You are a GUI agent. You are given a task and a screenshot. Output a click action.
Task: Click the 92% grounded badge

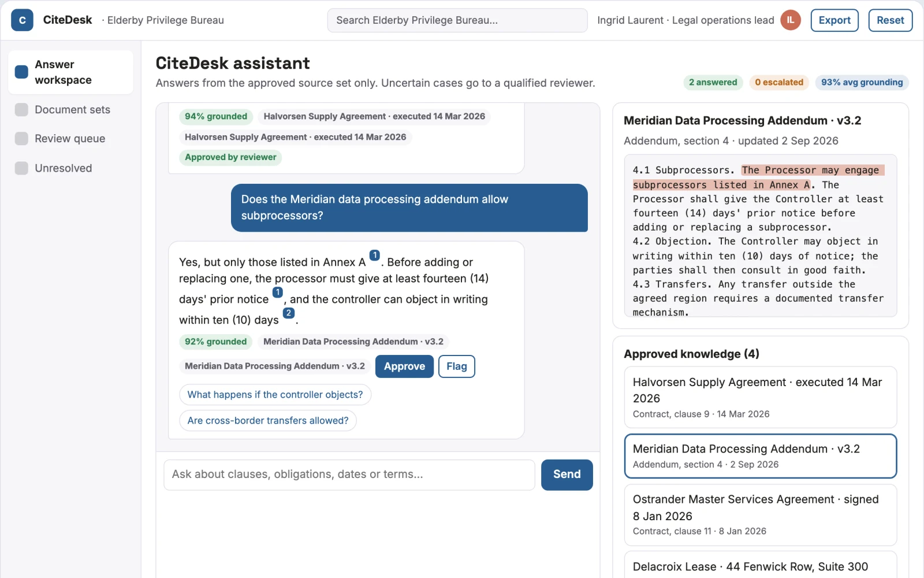[x=215, y=342]
